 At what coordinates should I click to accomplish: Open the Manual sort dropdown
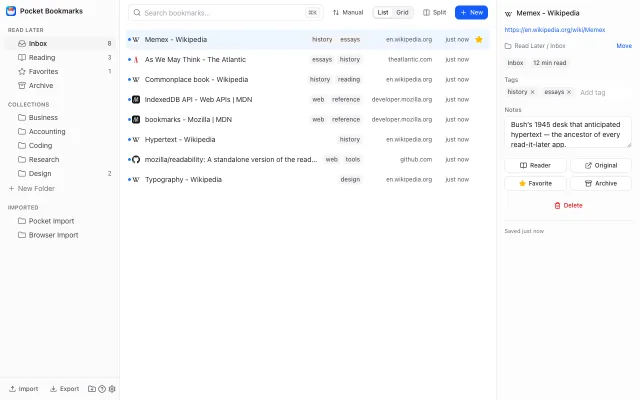point(348,13)
